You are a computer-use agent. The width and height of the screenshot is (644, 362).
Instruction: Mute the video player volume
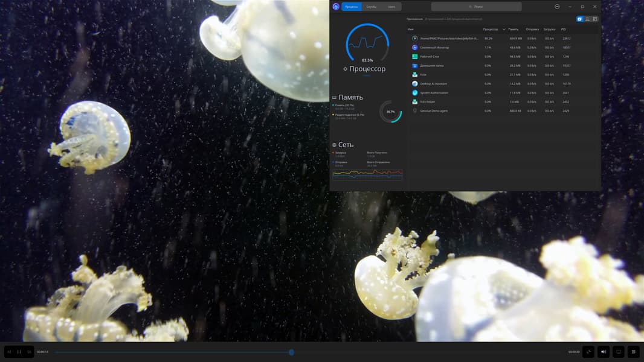coord(603,352)
